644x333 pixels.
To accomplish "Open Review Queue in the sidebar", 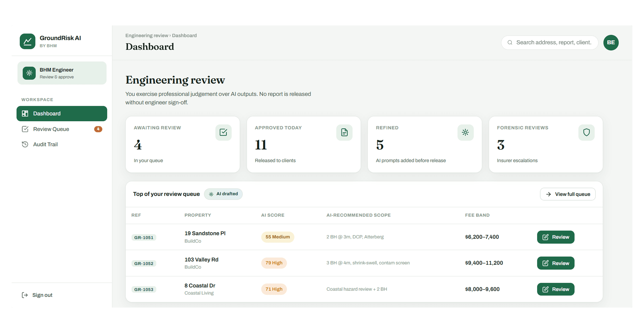I will click(62, 129).
